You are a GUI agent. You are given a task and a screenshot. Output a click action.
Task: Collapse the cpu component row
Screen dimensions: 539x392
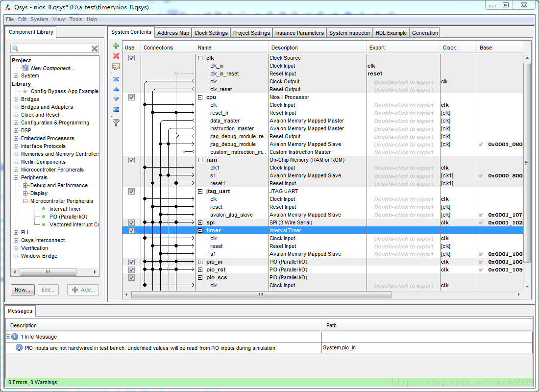click(200, 98)
